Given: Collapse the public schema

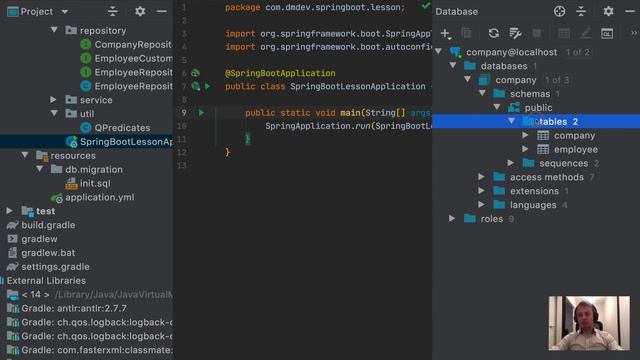Looking at the screenshot, I should click(x=497, y=107).
